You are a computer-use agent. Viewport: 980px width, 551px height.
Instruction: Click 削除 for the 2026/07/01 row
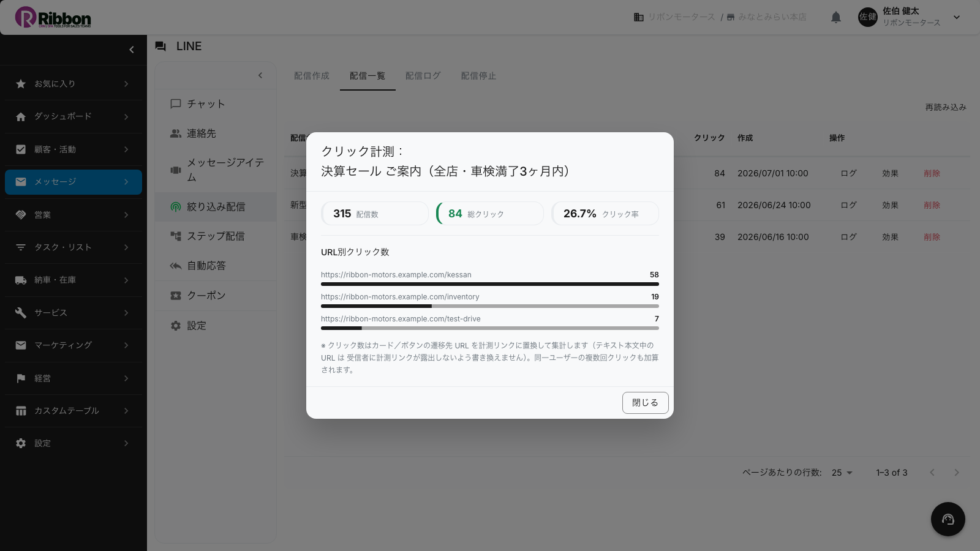932,173
